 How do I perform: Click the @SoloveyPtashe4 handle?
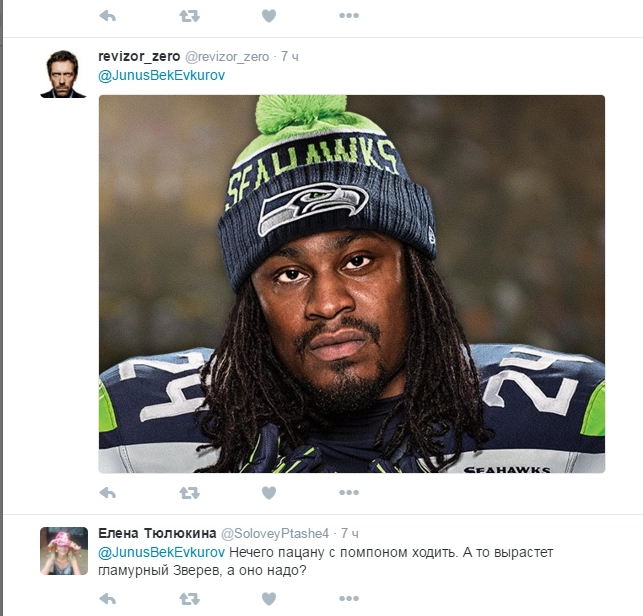[x=275, y=534]
